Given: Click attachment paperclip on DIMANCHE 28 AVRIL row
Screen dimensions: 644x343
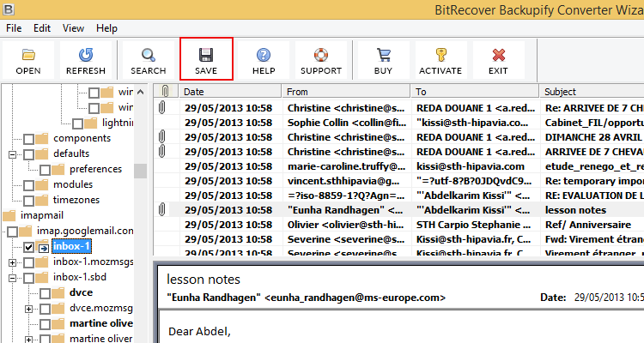Looking at the screenshot, I should coord(161,136).
